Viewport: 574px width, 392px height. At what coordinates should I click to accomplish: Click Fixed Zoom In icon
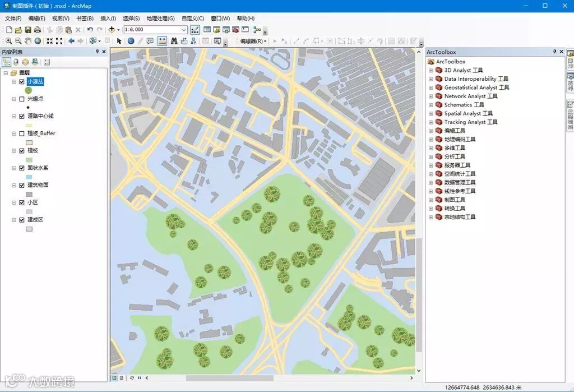pyautogui.click(x=49, y=41)
